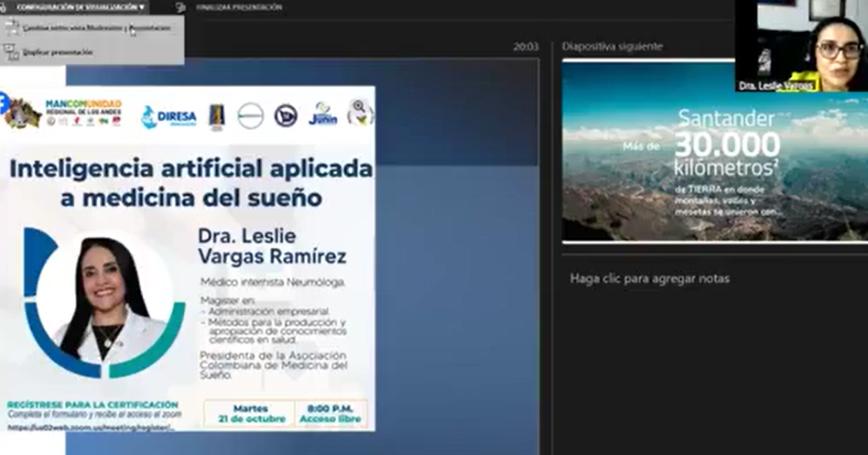Image resolution: width=868 pixels, height=455 pixels.
Task: Click the next slide preview thumbnail
Action: [714, 151]
